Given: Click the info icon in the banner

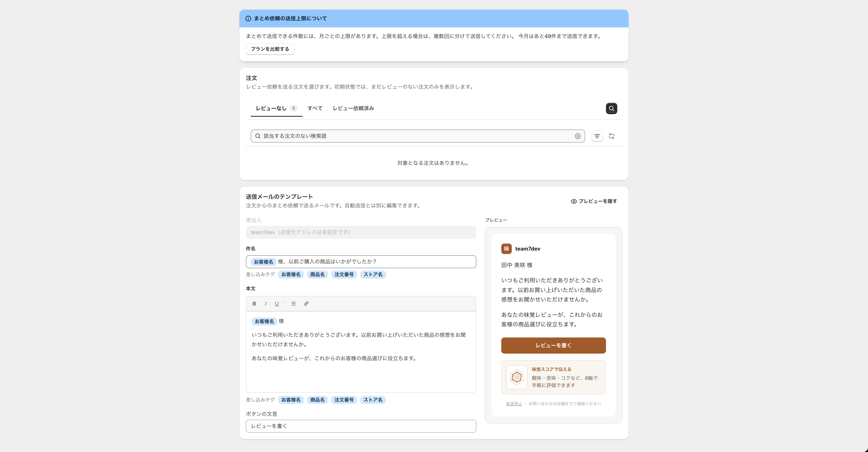Looking at the screenshot, I should click(248, 19).
